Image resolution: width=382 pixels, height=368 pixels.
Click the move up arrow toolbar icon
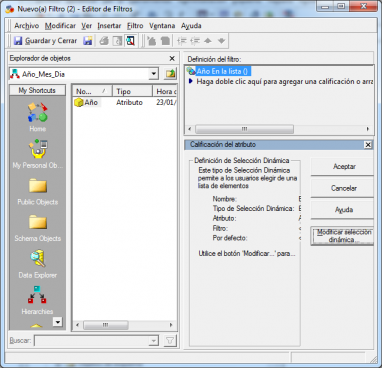208,41
